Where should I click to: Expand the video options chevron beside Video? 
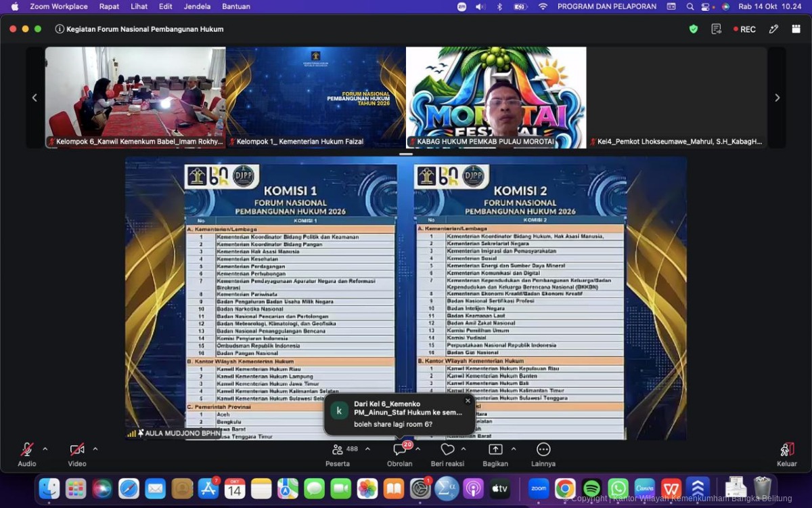[95, 449]
